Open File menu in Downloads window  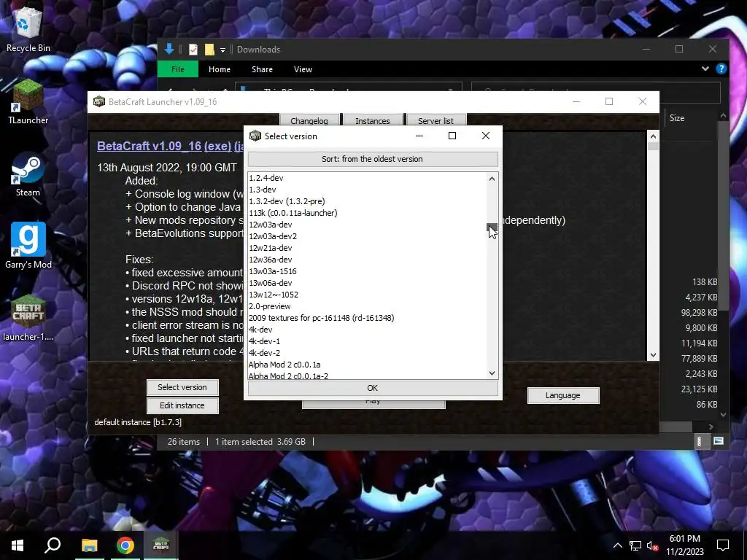tap(178, 69)
